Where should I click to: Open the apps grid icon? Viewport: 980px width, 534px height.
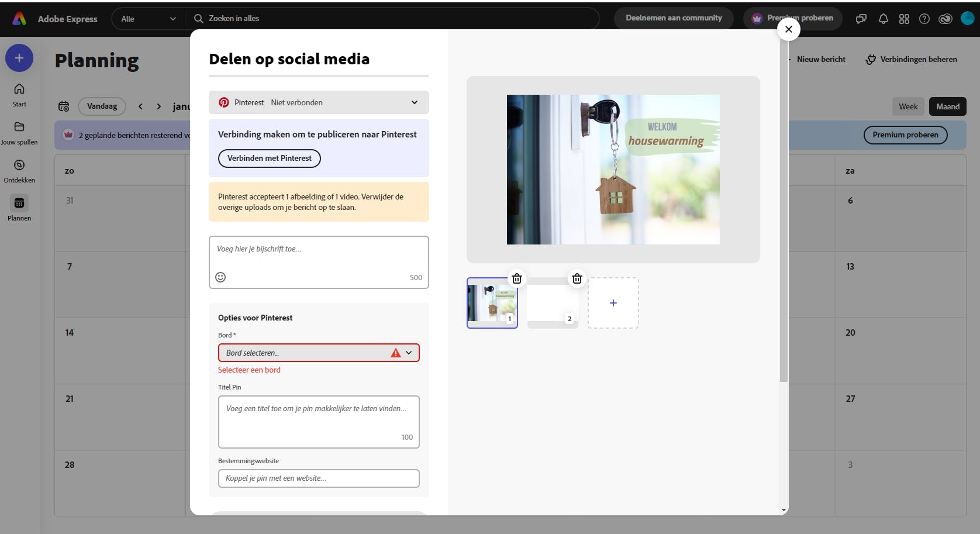pyautogui.click(x=904, y=19)
